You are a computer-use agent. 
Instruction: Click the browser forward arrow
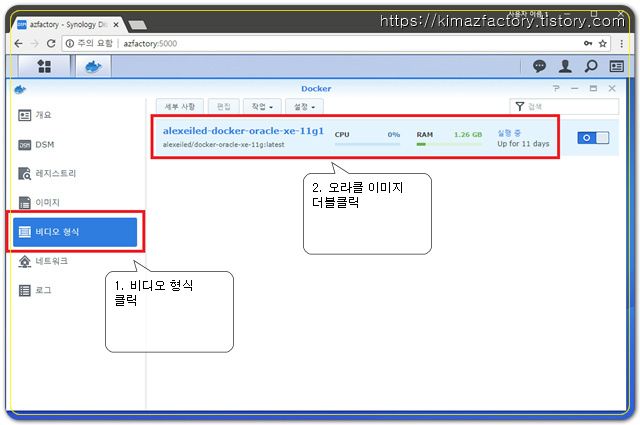[x=35, y=43]
